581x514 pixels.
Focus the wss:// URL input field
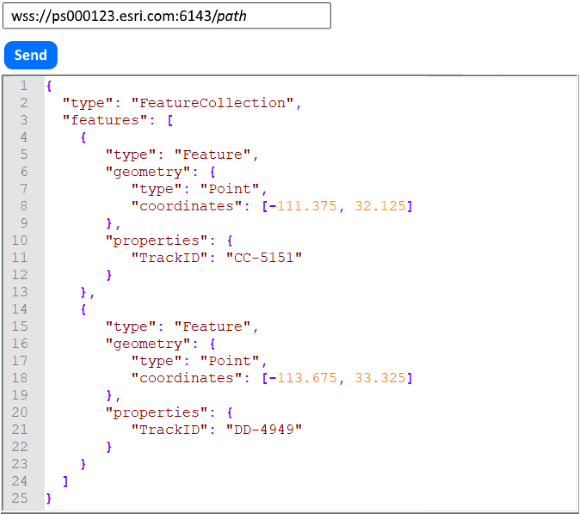(167, 16)
